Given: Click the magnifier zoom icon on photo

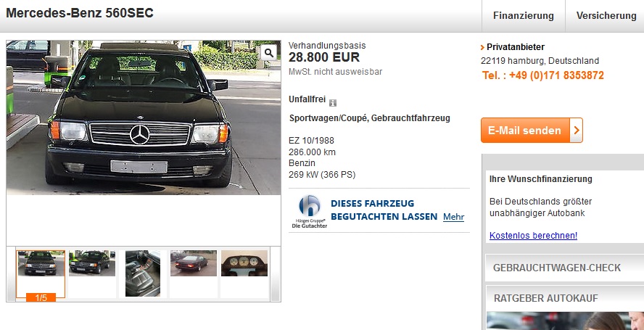Looking at the screenshot, I should 268,53.
